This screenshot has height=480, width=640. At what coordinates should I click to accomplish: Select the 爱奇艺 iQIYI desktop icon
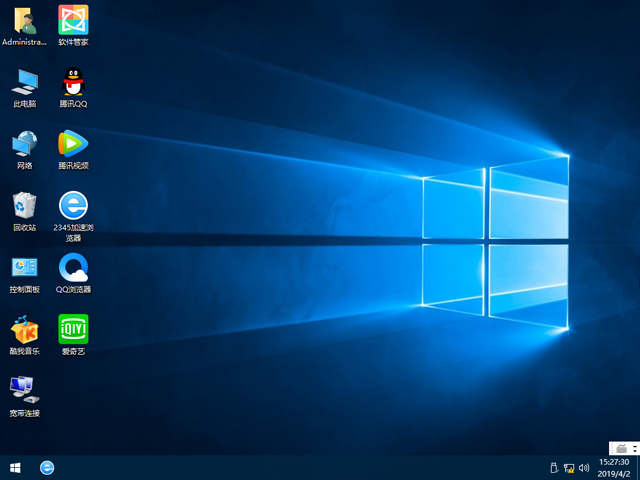click(x=73, y=330)
